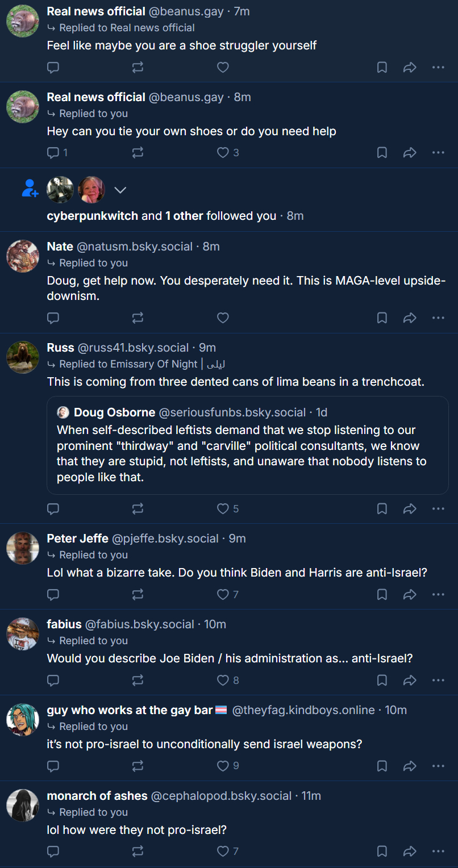This screenshot has height=868, width=458.
Task: Open the @natusm.bsky.social handle link
Action: [x=135, y=247]
